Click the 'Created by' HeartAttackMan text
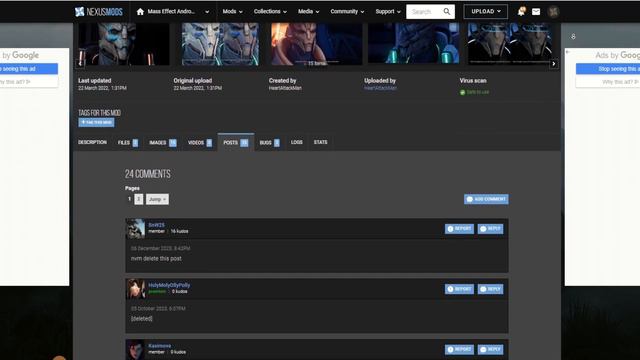 (x=285, y=88)
